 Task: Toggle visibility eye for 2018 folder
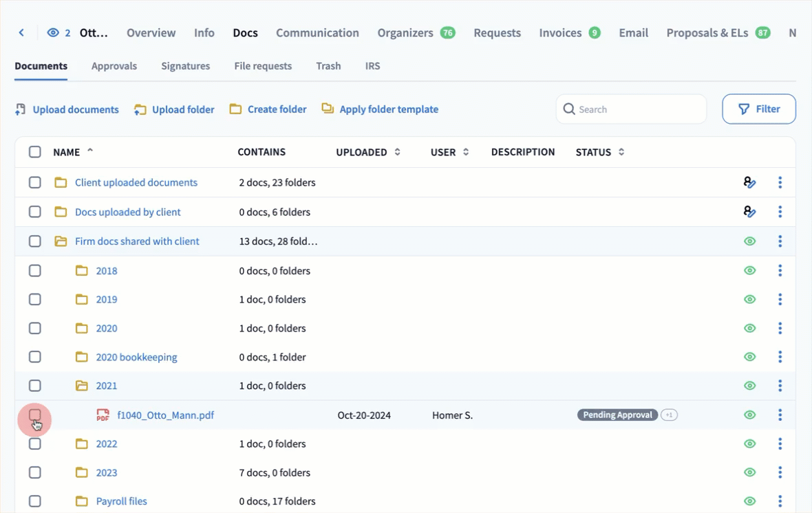[749, 271]
